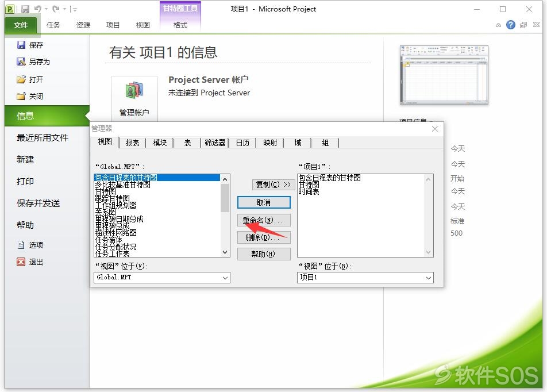Click the 选项 document icon
The height and width of the screenshot is (392, 547).
[x=21, y=245]
